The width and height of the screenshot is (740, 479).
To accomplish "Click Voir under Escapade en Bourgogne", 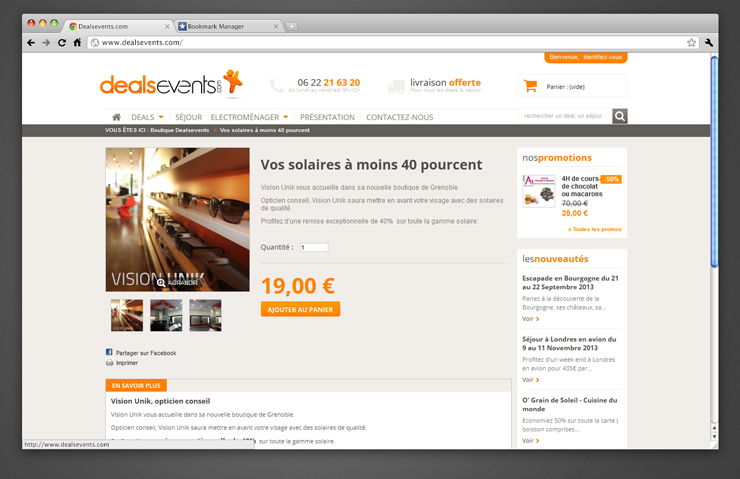I will [x=530, y=319].
